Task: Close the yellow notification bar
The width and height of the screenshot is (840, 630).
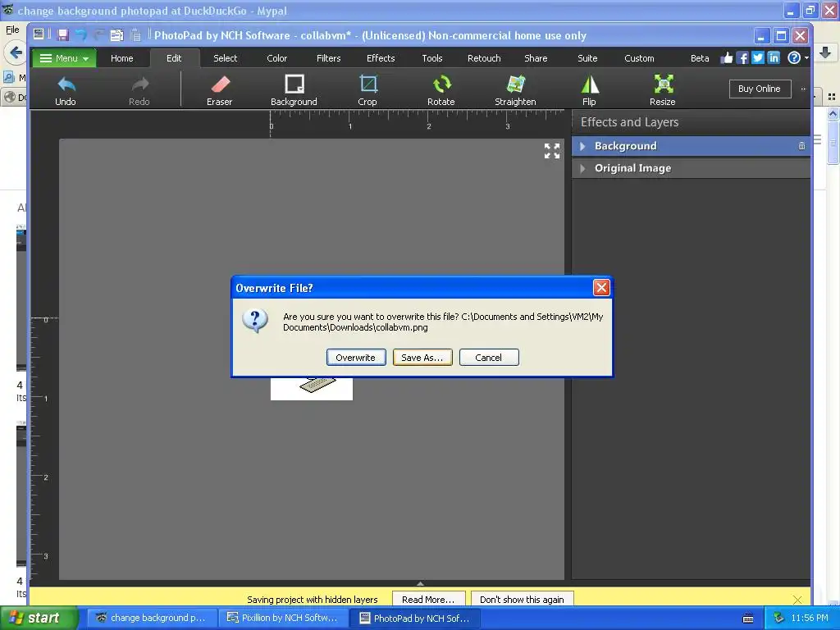Action: pos(797,600)
